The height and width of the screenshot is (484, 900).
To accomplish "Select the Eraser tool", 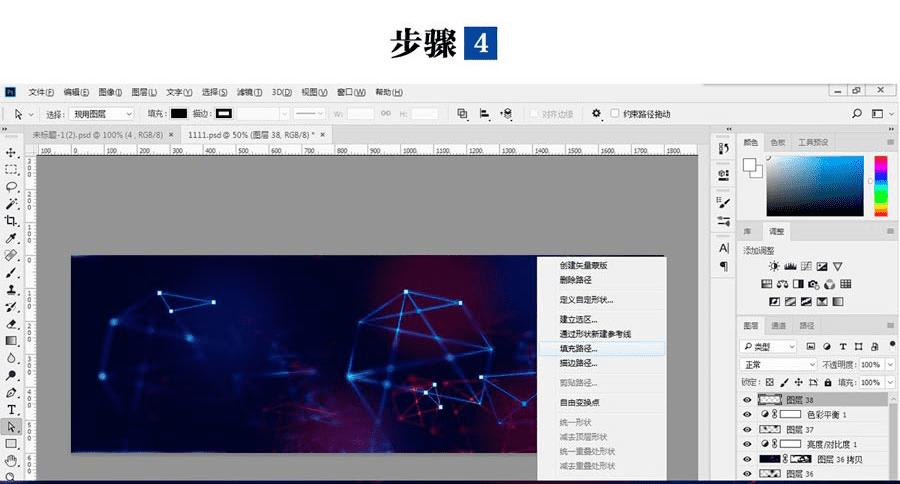I will pyautogui.click(x=11, y=324).
